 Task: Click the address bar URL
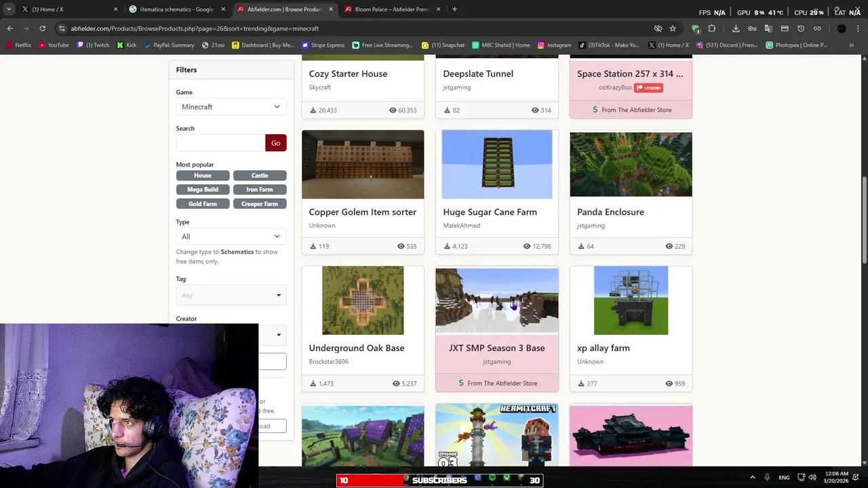coord(195,28)
